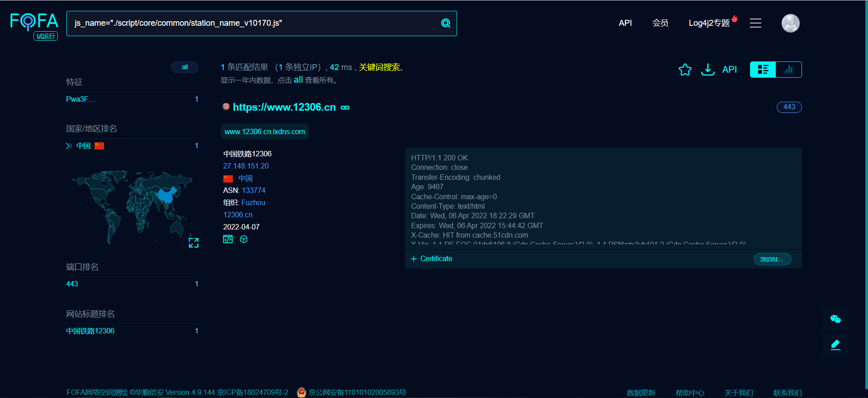The image size is (868, 398).
Task: Open 数据更新 footer link
Action: click(641, 393)
